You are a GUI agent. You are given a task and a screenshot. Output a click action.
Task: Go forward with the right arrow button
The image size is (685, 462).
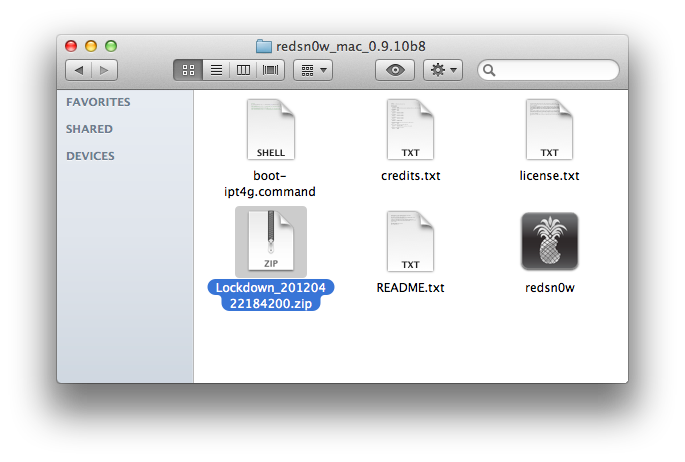click(x=104, y=70)
